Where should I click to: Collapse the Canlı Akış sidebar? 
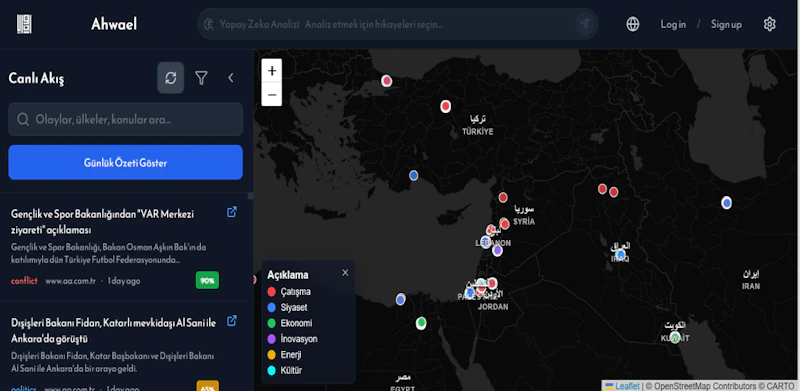tap(231, 78)
